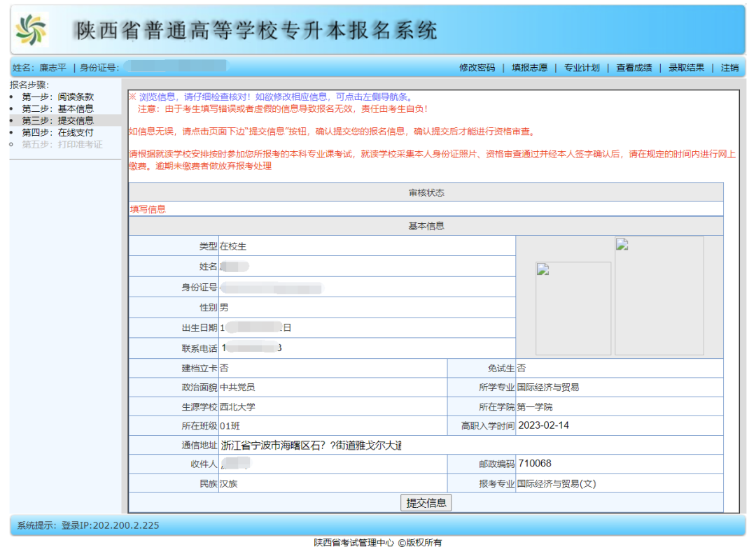Select 第三步：提交信息 step
This screenshot has width=756, height=547.
click(x=57, y=120)
